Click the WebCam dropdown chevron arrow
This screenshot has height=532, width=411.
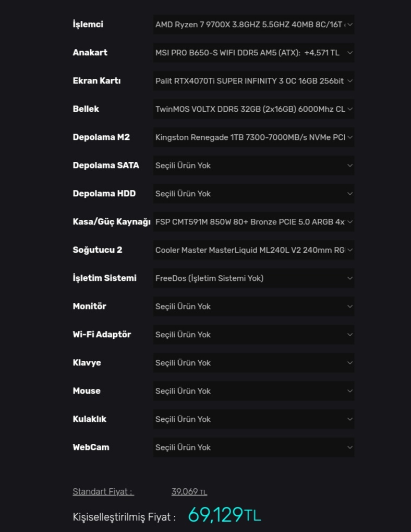click(x=350, y=447)
